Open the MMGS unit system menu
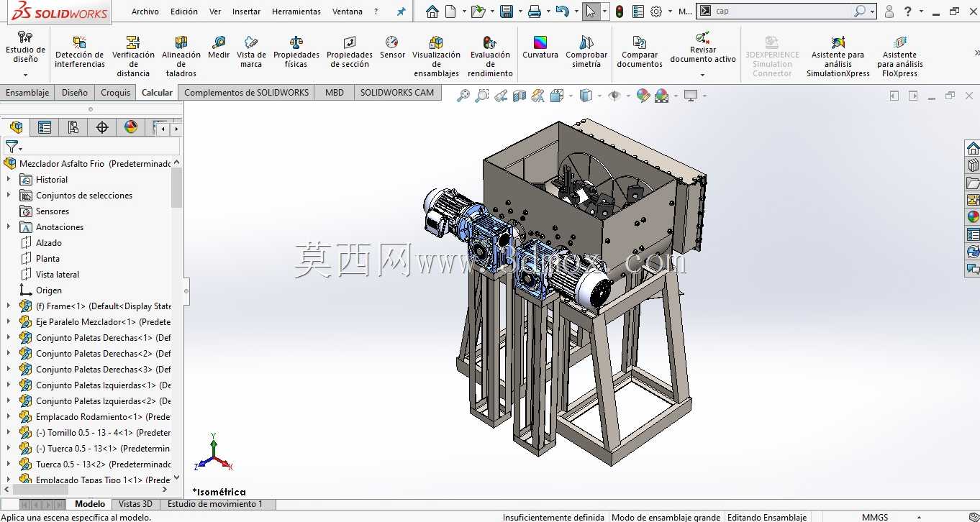The width and height of the screenshot is (980, 522). [x=875, y=517]
